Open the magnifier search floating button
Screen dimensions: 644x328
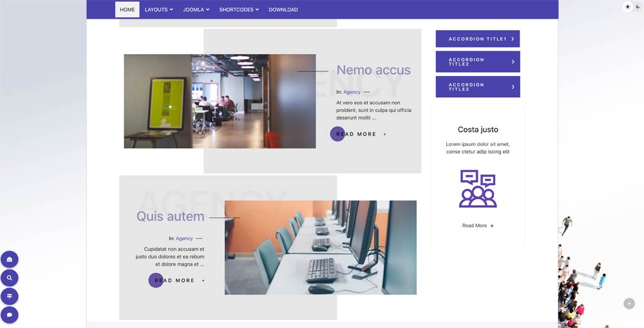pos(10,278)
